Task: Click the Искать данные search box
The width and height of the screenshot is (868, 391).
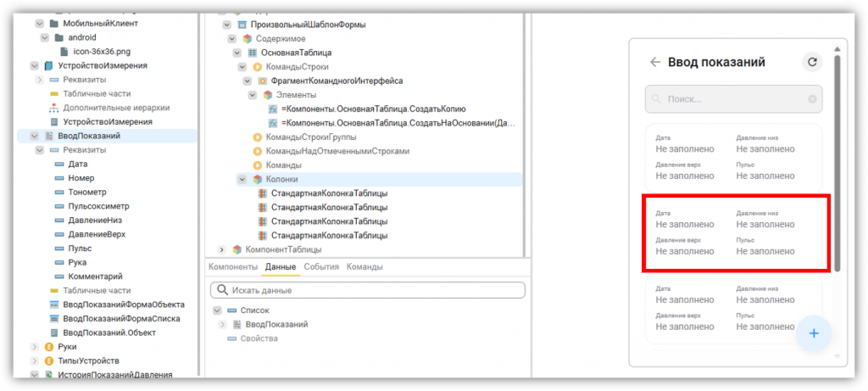Action: coord(368,290)
